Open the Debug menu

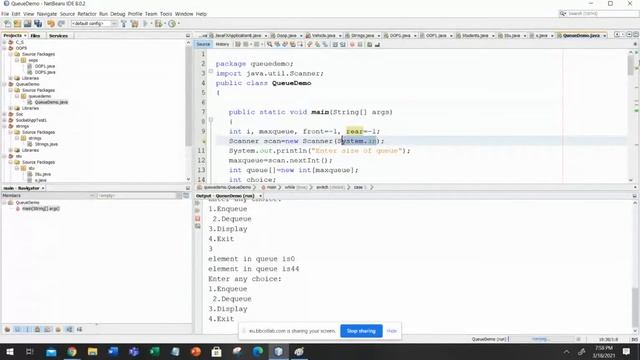(118, 14)
